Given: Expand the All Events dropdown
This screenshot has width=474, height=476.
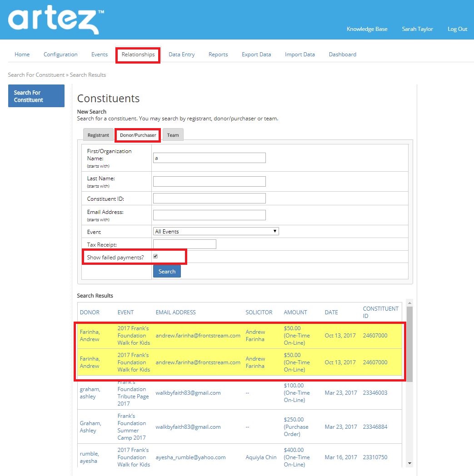Looking at the screenshot, I should point(216,231).
